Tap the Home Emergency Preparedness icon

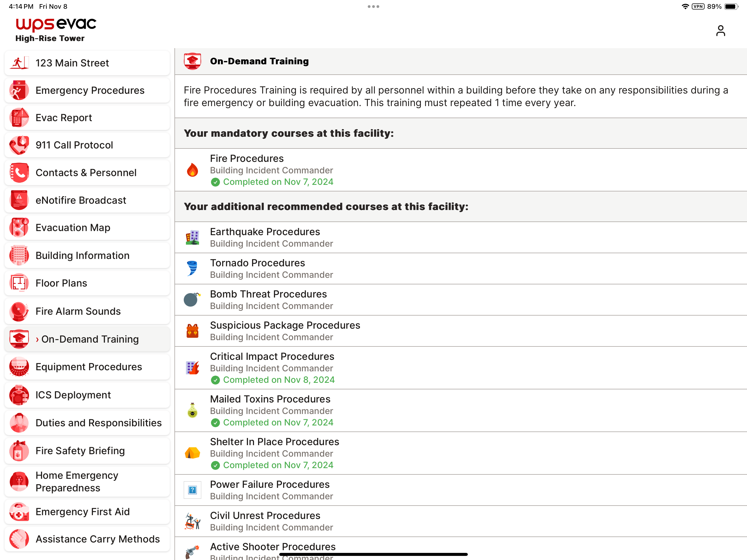click(x=19, y=482)
